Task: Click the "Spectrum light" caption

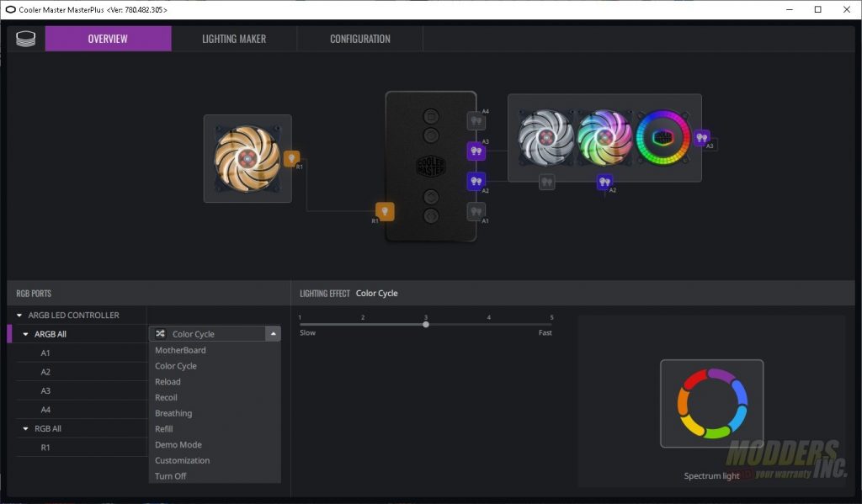Action: (711, 476)
